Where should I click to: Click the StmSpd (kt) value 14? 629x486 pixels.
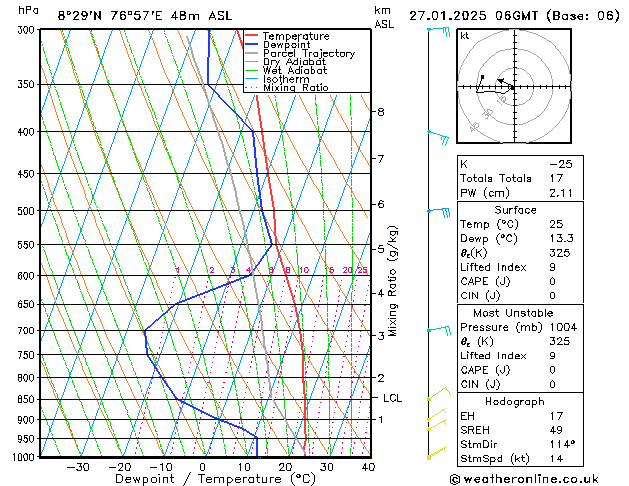[556, 458]
